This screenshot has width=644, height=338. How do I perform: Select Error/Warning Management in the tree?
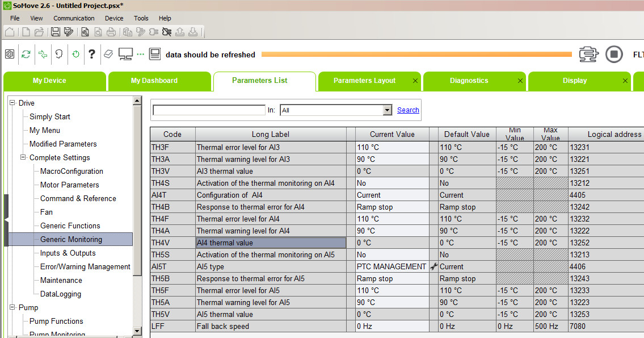pos(85,266)
